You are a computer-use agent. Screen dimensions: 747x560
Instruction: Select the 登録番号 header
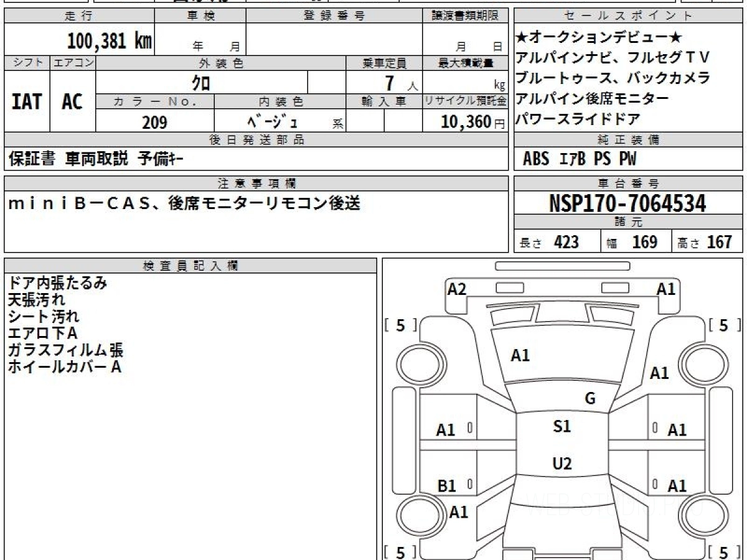tap(334, 16)
